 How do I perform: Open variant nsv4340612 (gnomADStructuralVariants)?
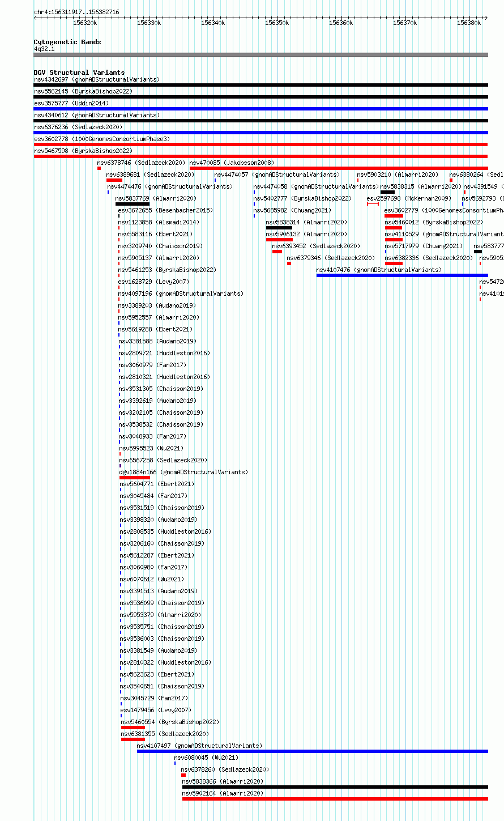tap(97, 115)
